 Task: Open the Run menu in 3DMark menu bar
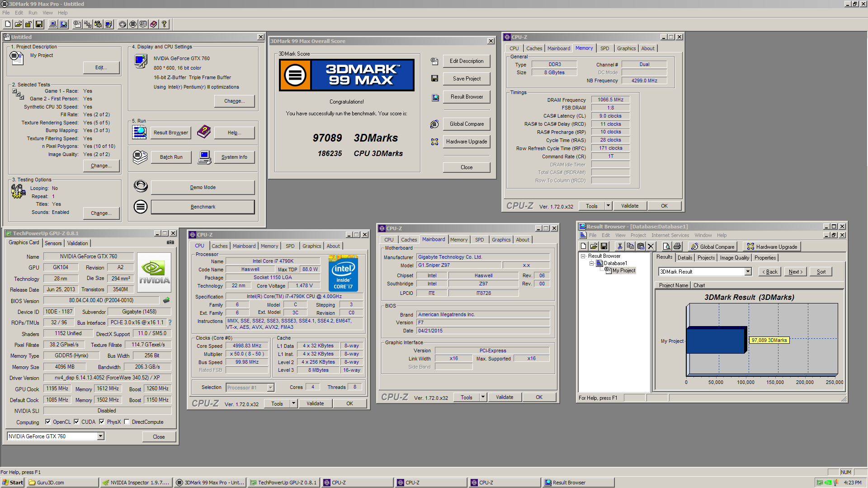(33, 13)
